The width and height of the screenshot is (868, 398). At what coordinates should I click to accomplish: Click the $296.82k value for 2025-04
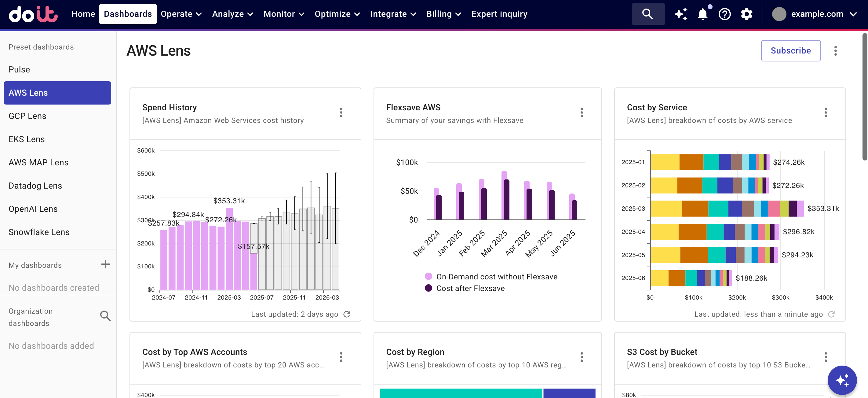click(x=798, y=232)
